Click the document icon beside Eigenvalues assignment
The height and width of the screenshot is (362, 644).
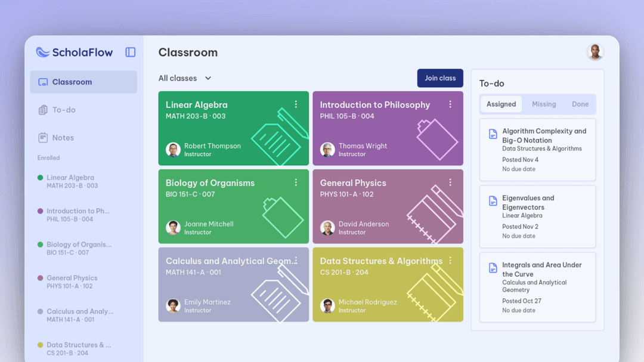pos(493,201)
